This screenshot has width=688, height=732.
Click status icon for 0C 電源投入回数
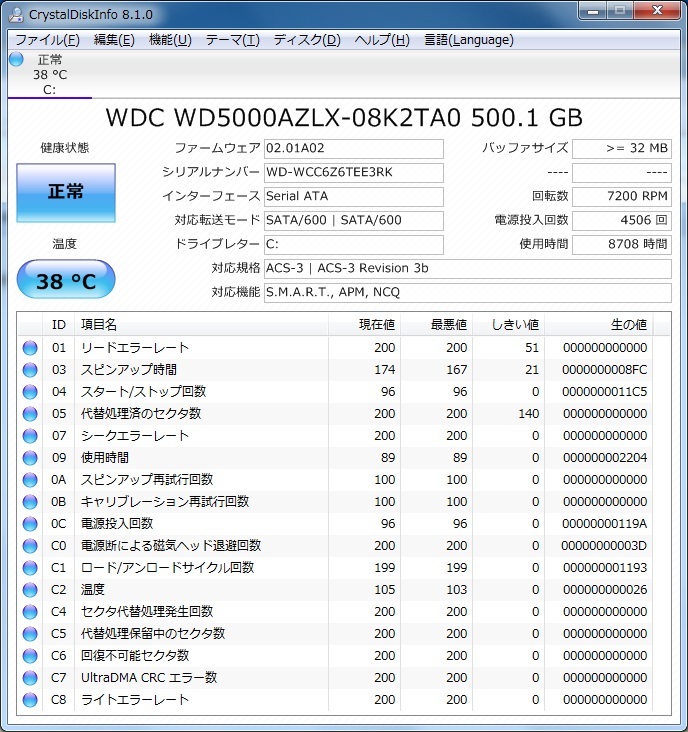coord(30,524)
